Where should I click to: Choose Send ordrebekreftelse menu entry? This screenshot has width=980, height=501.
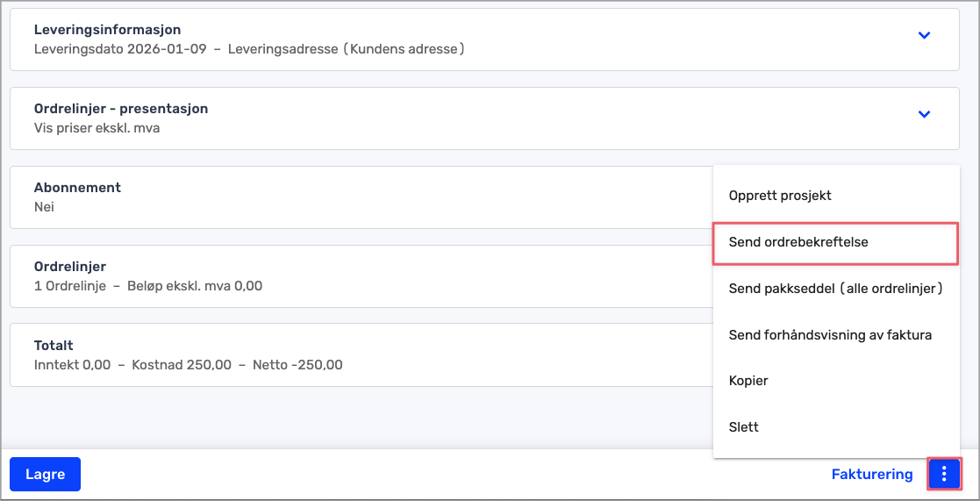[x=798, y=242]
